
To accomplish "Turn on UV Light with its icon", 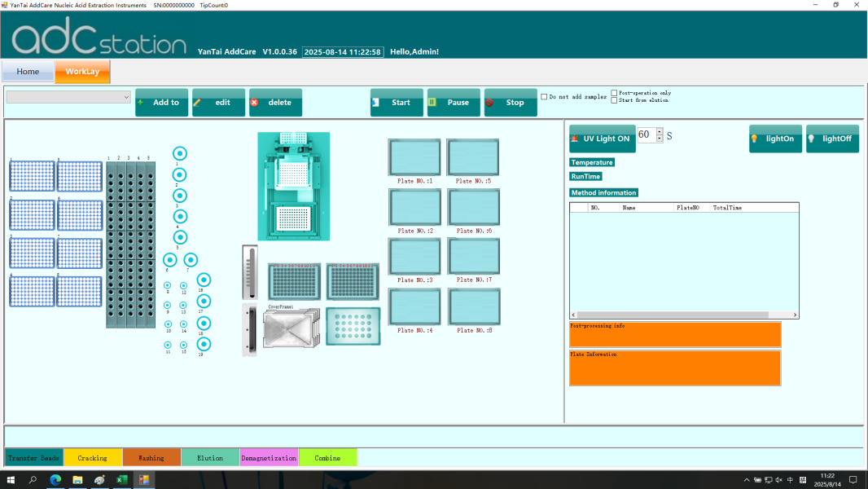I will click(572, 138).
